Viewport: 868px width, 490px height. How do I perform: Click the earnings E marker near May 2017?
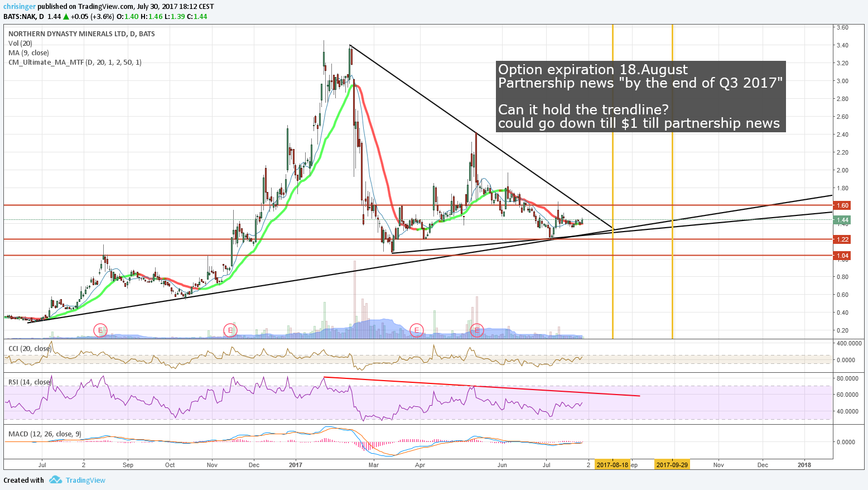coord(477,330)
